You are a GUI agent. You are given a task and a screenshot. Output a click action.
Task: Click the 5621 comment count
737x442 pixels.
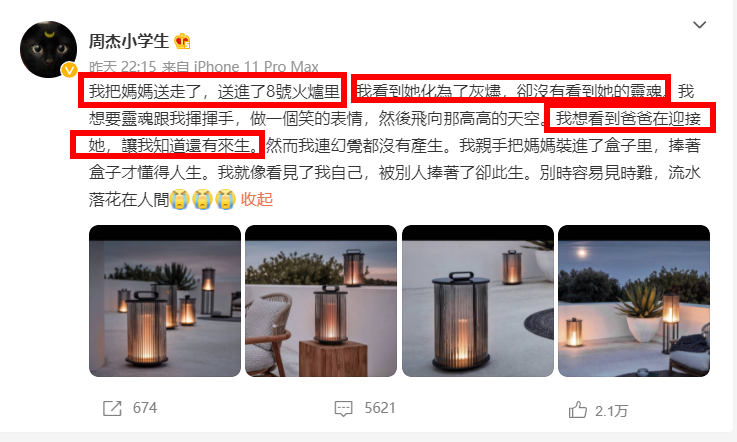(380, 408)
